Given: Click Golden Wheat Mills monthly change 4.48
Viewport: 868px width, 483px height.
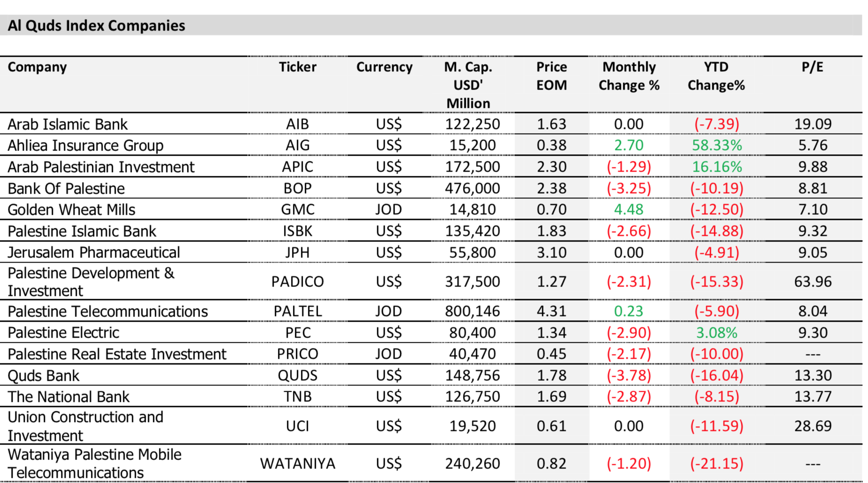Looking at the screenshot, I should [x=629, y=210].
